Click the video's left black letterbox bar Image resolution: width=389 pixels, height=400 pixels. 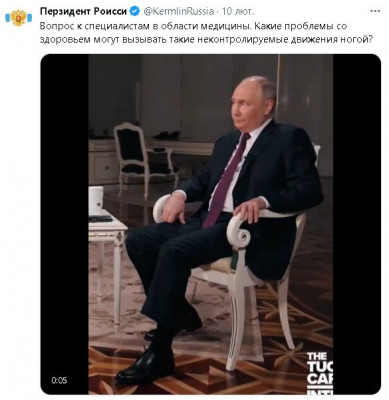[x=65, y=224]
